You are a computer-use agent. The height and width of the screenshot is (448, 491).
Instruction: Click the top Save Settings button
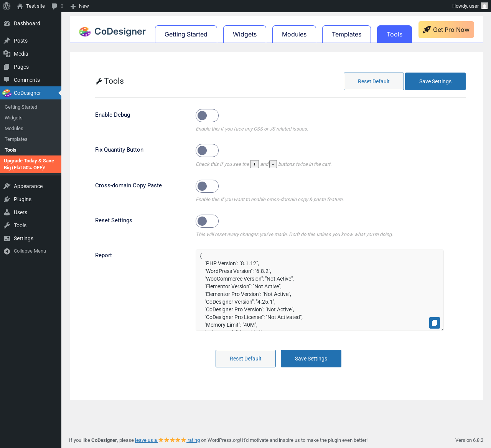pos(435,81)
